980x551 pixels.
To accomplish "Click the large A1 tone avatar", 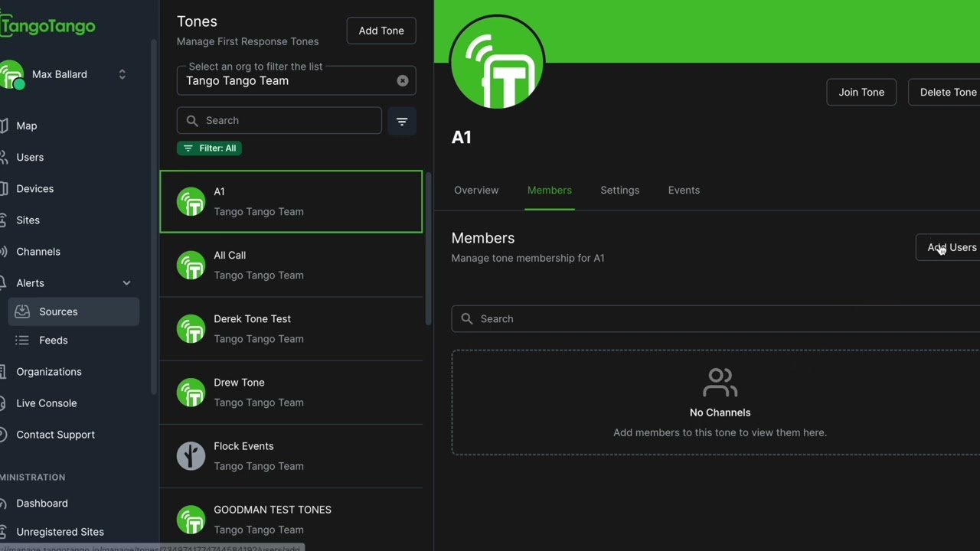I will click(x=498, y=63).
